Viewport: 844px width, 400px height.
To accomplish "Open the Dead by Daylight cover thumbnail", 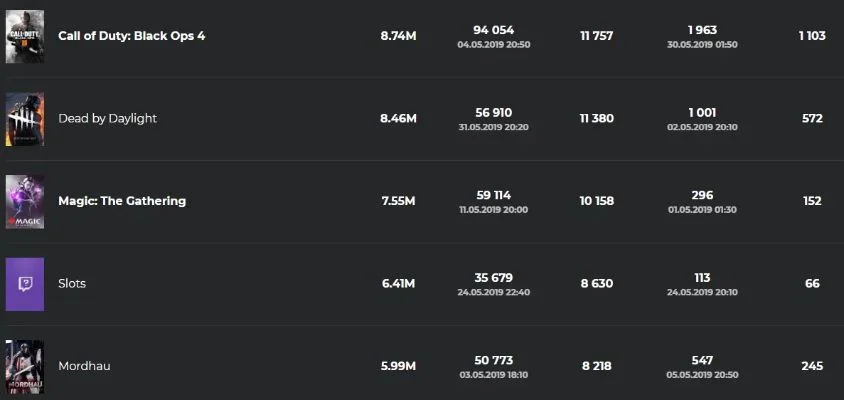I will tap(25, 119).
